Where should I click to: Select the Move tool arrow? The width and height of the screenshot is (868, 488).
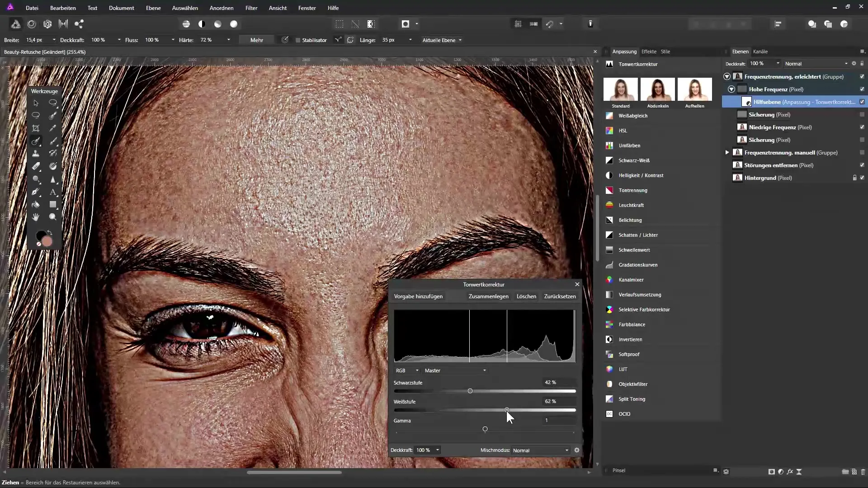point(36,103)
